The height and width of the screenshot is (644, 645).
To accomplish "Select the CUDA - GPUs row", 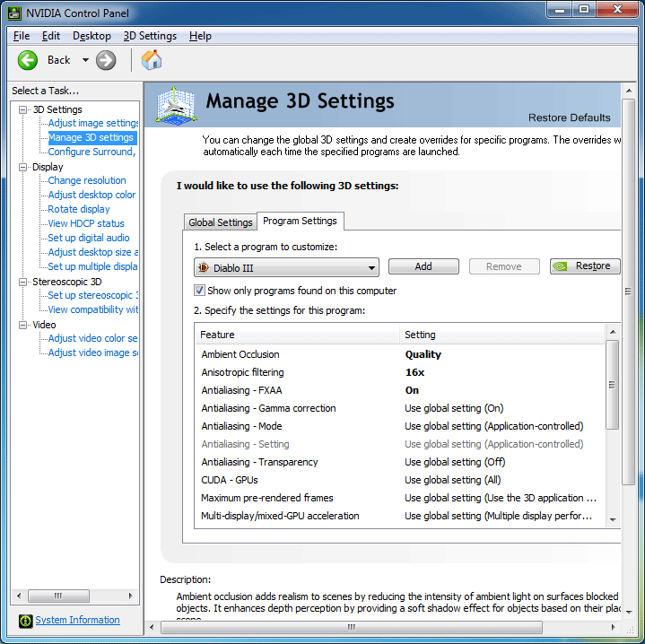I will coord(399,481).
